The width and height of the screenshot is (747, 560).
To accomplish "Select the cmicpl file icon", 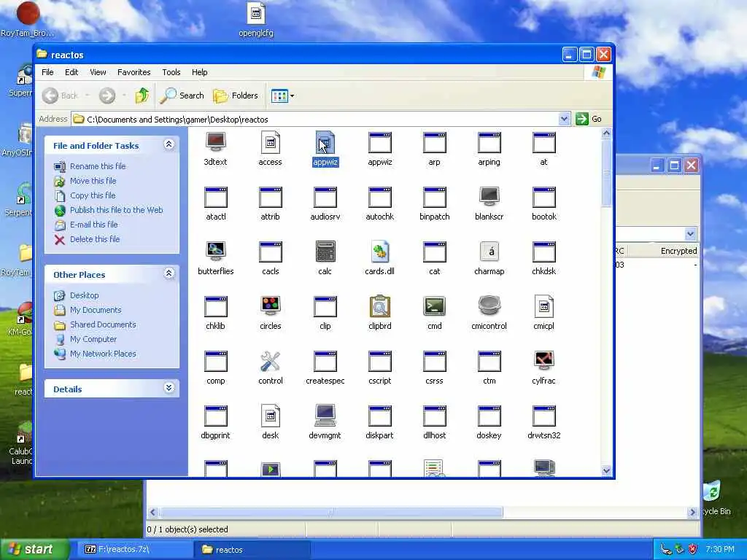I will click(544, 306).
